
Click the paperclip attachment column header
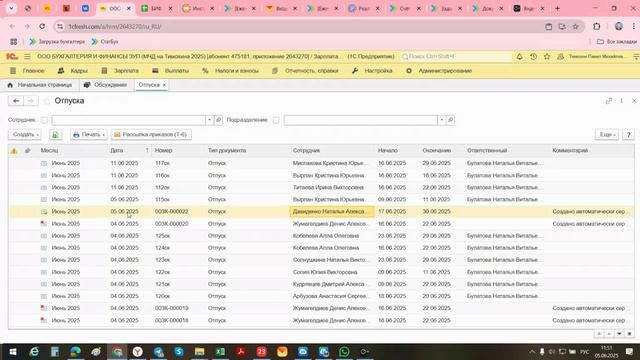pyautogui.click(x=28, y=151)
